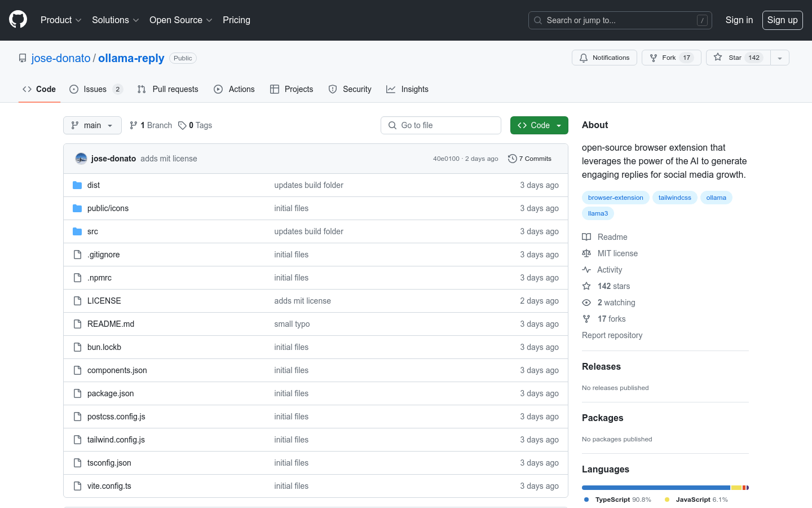812x508 pixels.
Task: Click the book icon beside Readme
Action: coord(586,237)
